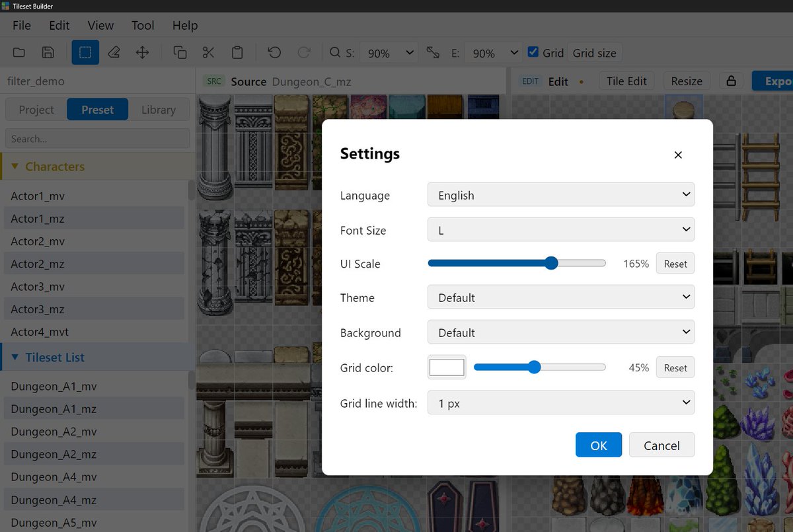Open the View menu

(100, 25)
